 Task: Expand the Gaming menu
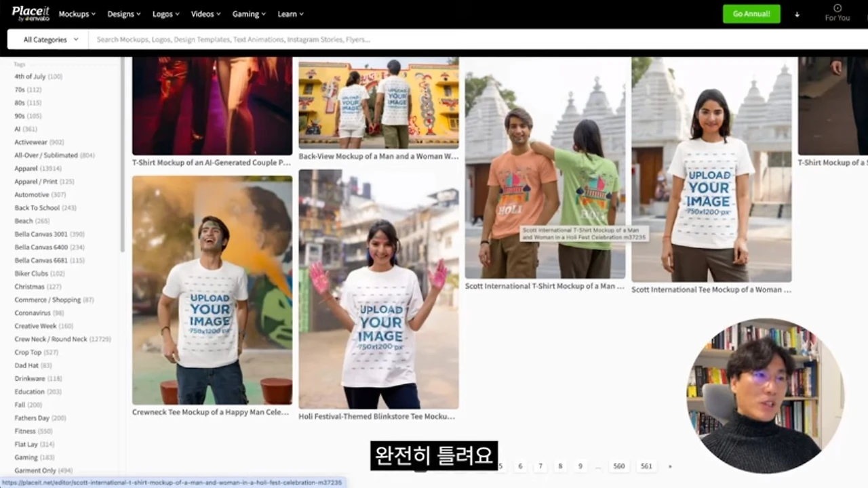click(x=249, y=14)
